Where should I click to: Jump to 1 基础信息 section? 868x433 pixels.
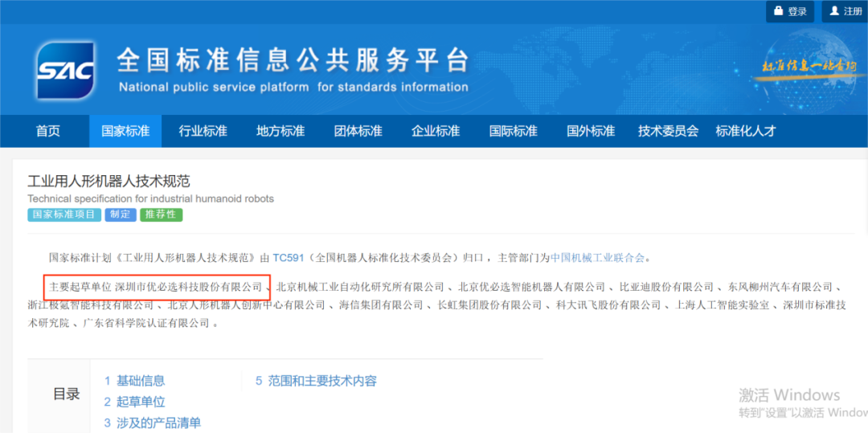134,381
